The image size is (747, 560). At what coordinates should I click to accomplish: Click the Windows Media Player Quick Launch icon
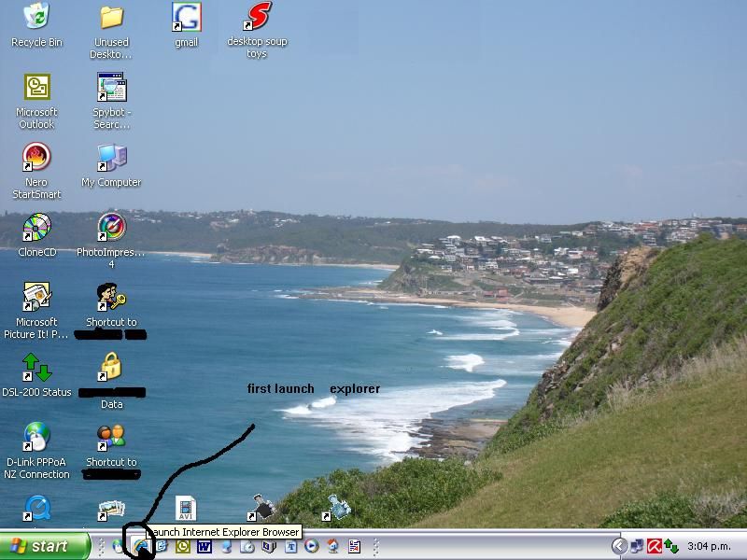point(312,546)
